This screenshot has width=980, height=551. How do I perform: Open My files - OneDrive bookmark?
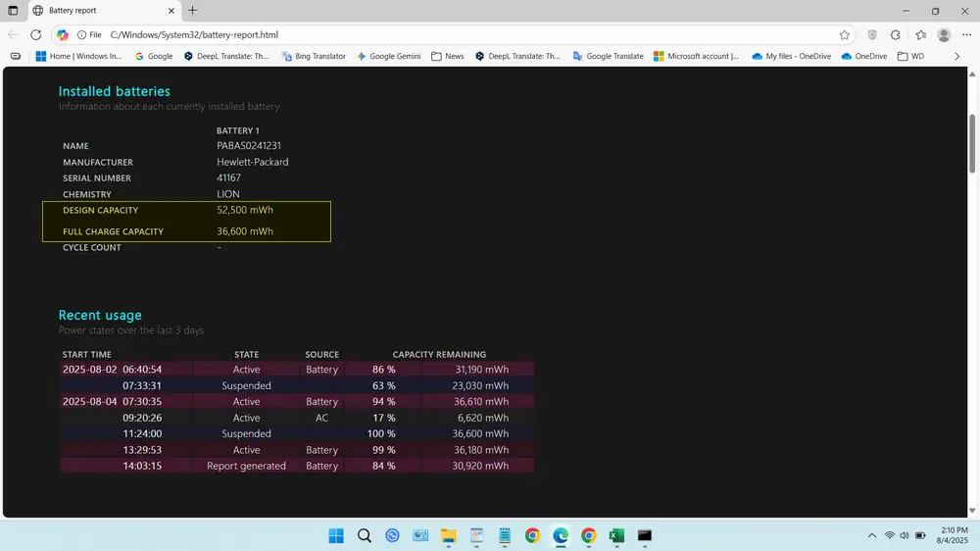(791, 56)
